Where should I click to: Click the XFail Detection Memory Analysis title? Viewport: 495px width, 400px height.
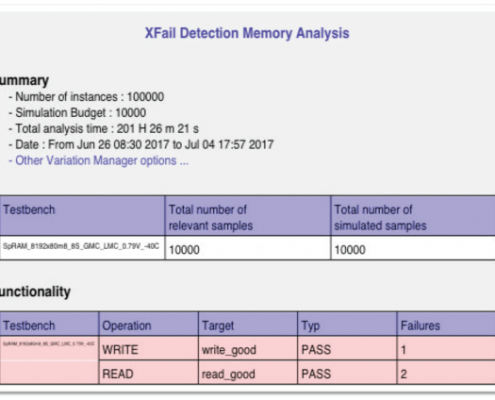point(247,33)
